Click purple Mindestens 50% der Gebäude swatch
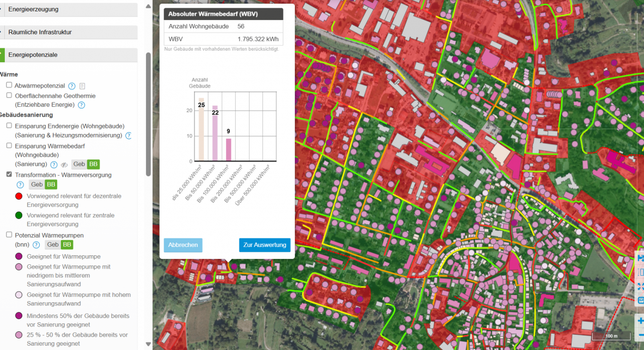Screen dimensions: 644x350 pyautogui.click(x=19, y=316)
